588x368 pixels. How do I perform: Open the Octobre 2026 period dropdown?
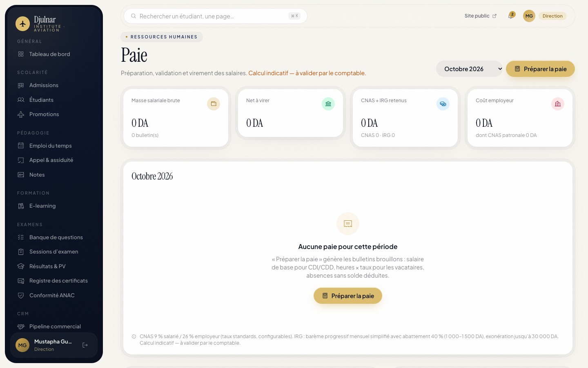point(470,69)
